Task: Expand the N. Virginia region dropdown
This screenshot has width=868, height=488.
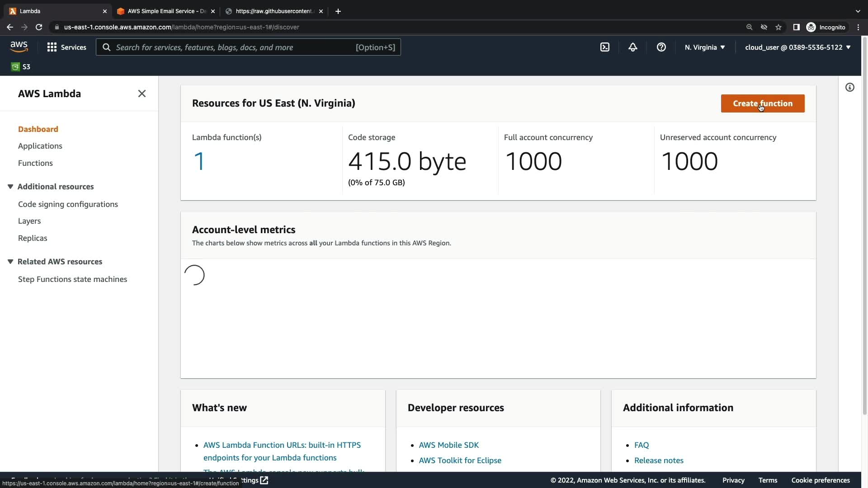Action: coord(704,47)
